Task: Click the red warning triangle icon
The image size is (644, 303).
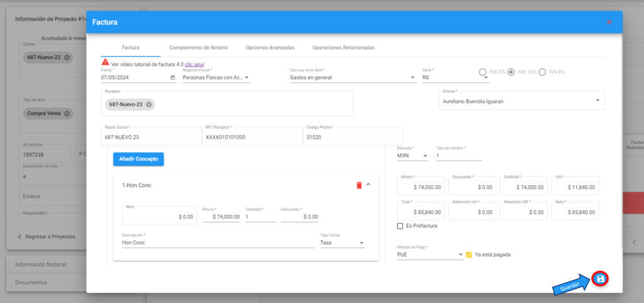Action: 105,62
